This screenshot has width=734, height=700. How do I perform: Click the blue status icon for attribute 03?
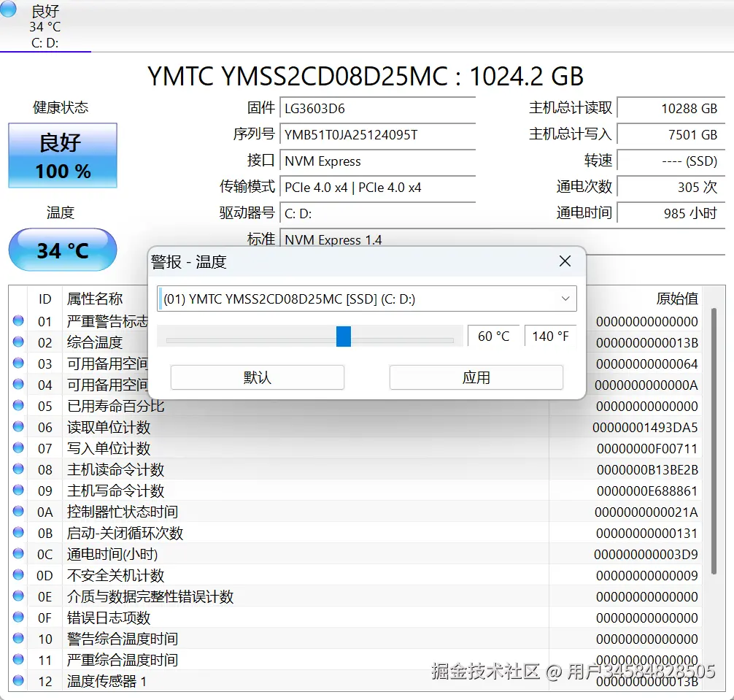18,363
